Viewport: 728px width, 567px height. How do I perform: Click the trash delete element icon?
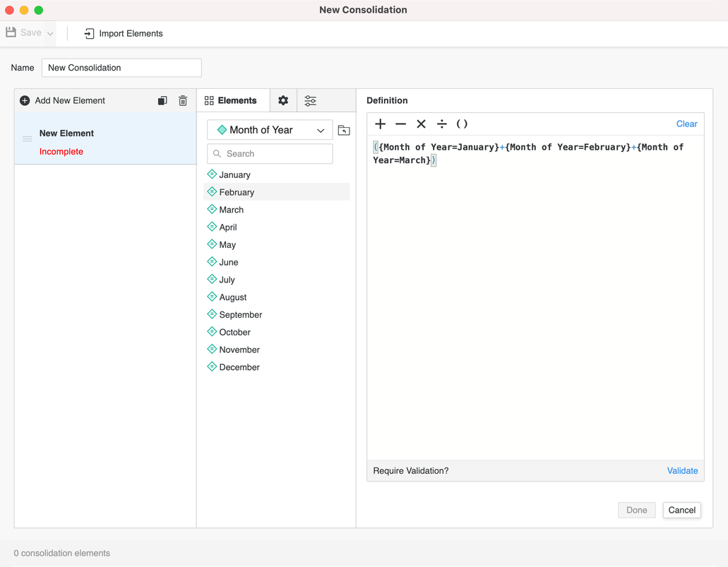point(183,101)
